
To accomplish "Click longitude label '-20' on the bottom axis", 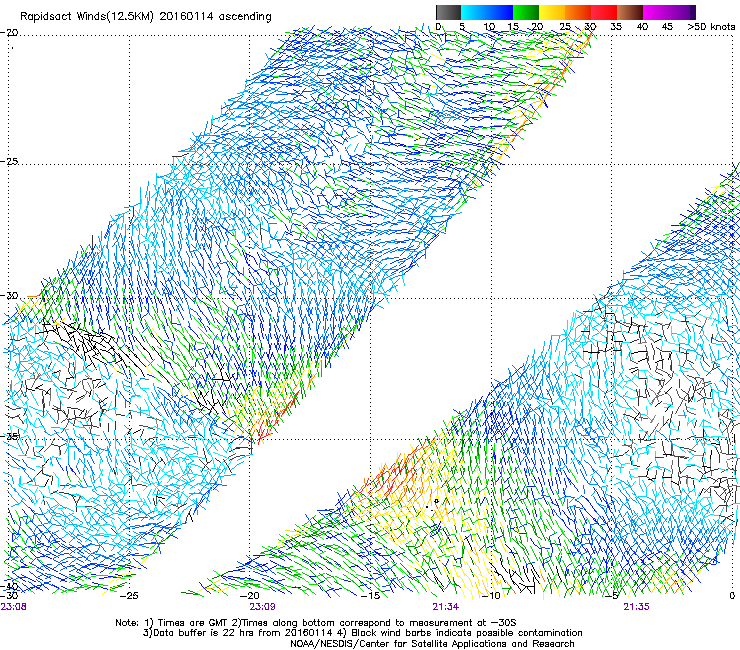I will 250,596.
